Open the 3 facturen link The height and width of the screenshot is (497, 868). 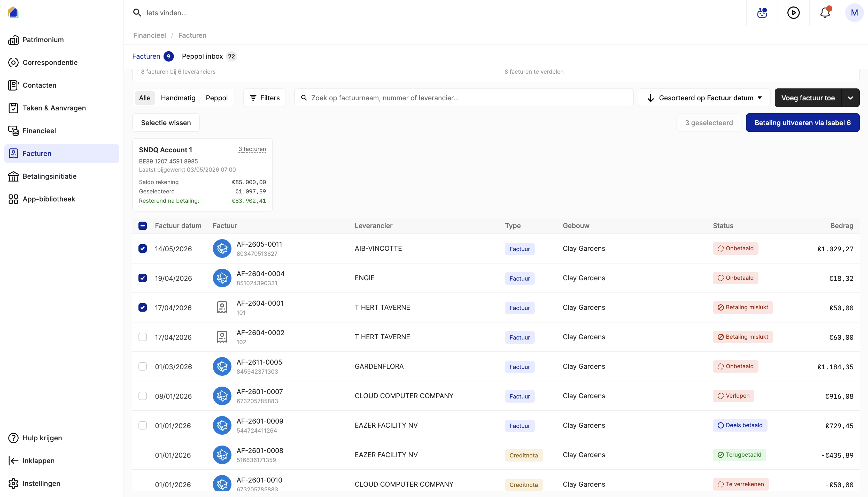coord(252,149)
